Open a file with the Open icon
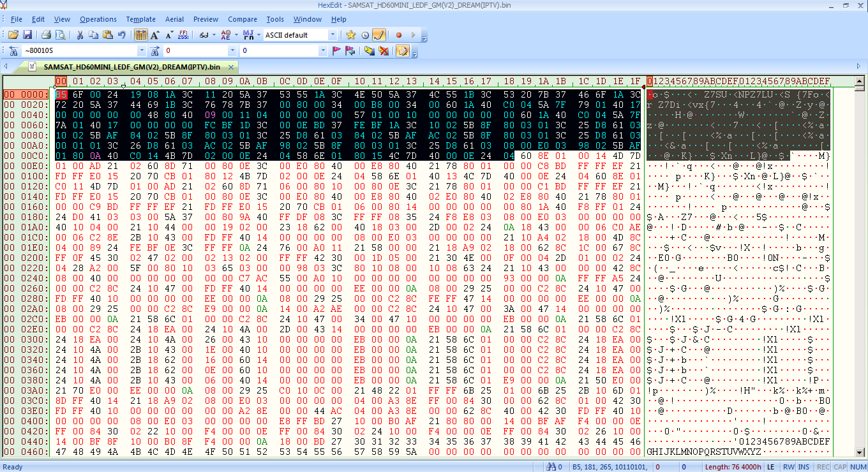868x472 pixels. (13, 35)
